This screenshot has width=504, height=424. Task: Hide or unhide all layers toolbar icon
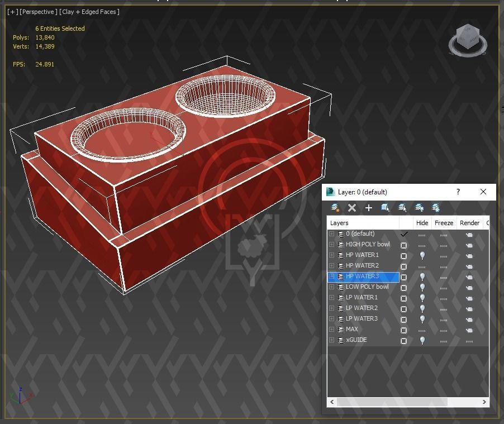(x=419, y=208)
